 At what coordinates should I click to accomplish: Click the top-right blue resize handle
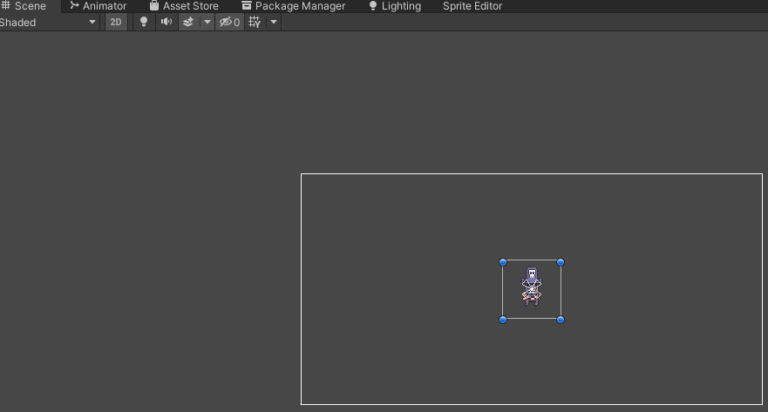click(560, 263)
